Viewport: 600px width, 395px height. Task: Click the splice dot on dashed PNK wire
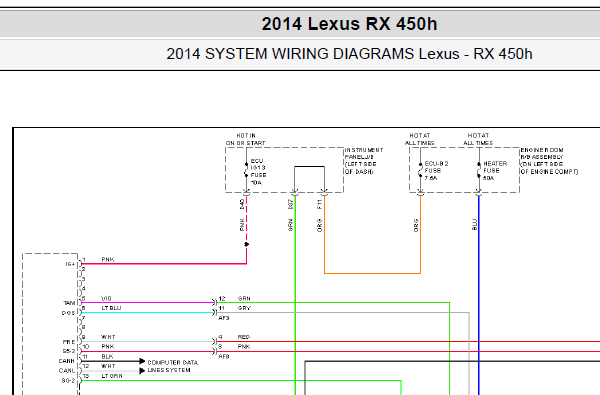(x=246, y=244)
